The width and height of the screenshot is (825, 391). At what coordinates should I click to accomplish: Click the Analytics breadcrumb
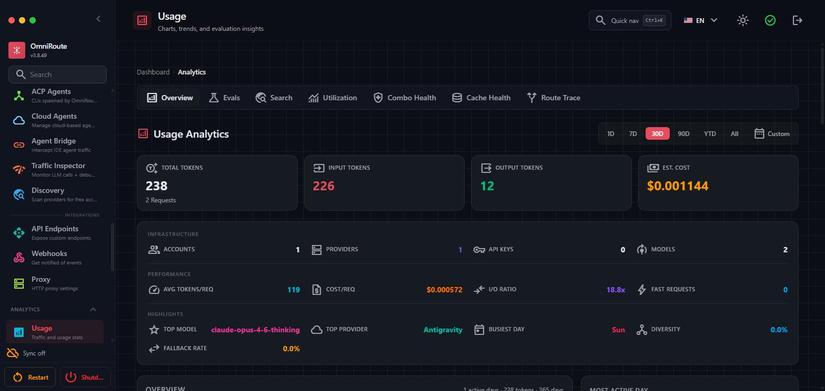click(192, 72)
